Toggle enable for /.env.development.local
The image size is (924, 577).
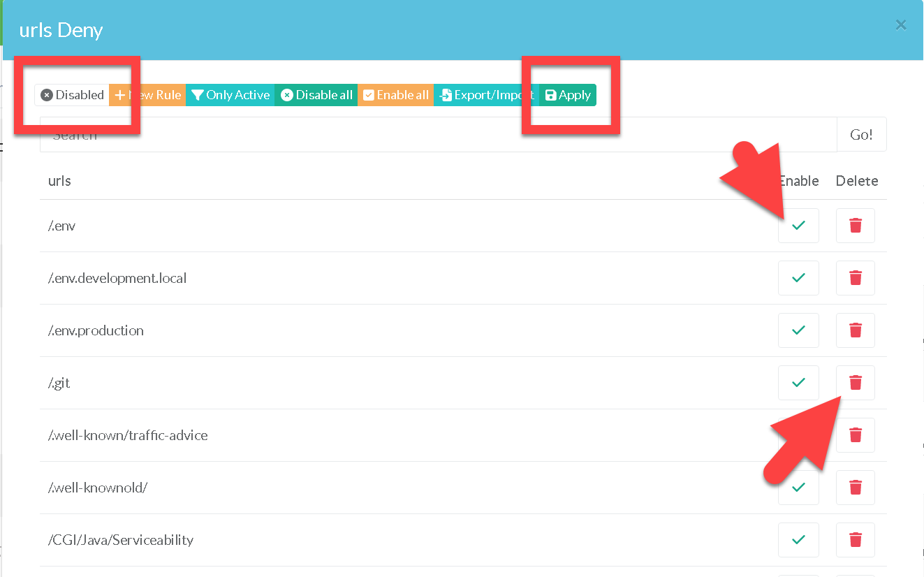point(798,278)
